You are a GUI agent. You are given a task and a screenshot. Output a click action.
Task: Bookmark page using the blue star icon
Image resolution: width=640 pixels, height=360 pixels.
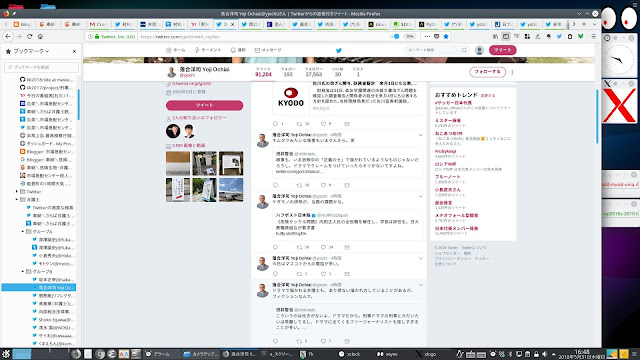[x=446, y=36]
